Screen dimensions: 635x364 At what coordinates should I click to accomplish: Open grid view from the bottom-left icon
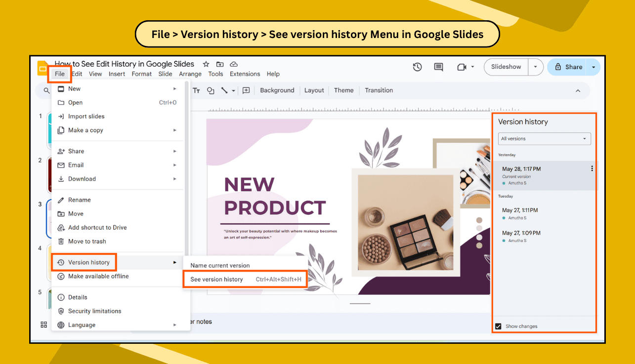pos(43,324)
